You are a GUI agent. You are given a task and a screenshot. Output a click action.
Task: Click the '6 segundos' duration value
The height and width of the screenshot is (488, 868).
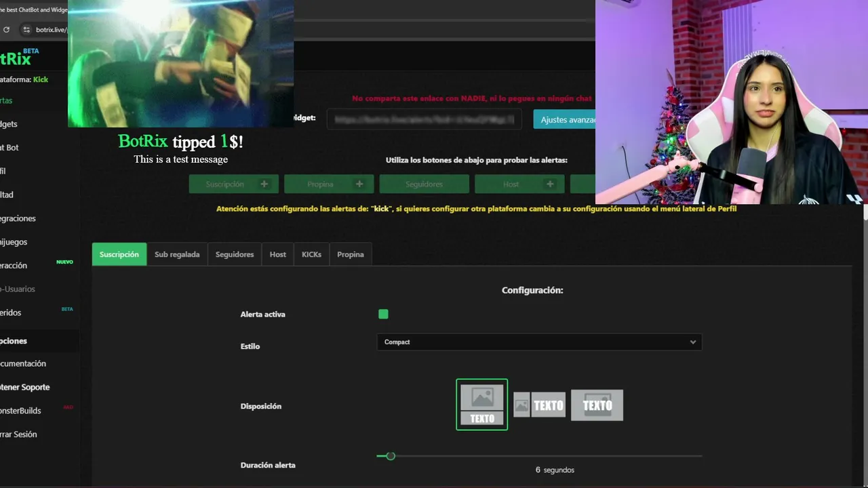coord(555,470)
